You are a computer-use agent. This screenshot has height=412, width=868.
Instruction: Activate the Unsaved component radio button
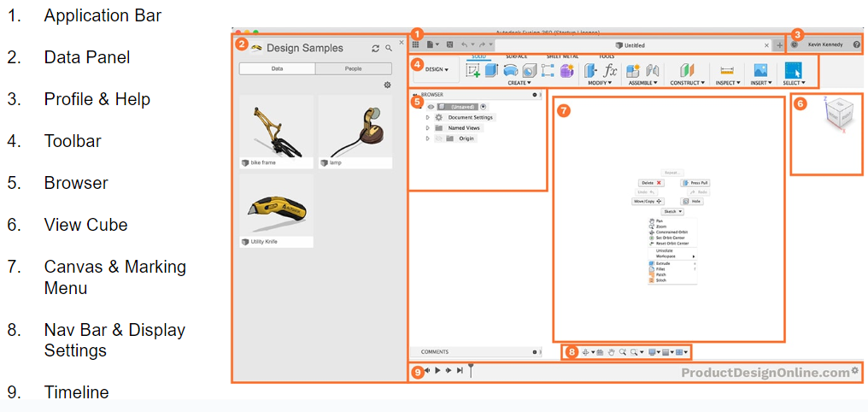(x=484, y=107)
